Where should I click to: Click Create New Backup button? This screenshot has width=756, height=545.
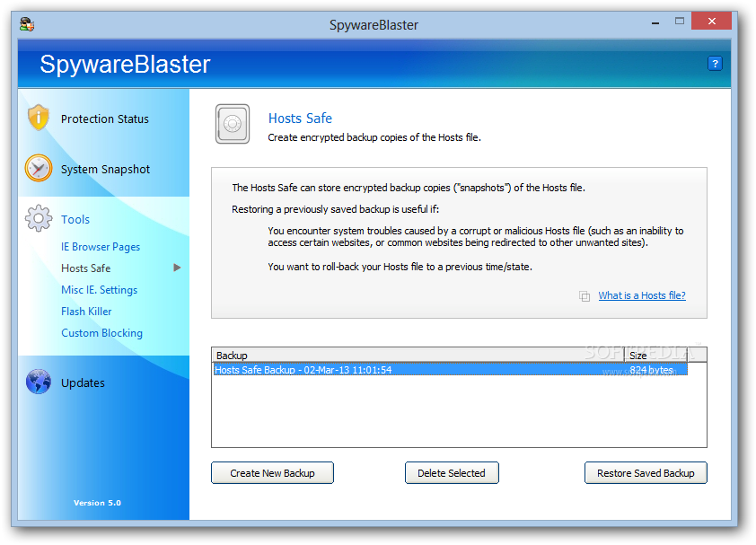pyautogui.click(x=272, y=473)
